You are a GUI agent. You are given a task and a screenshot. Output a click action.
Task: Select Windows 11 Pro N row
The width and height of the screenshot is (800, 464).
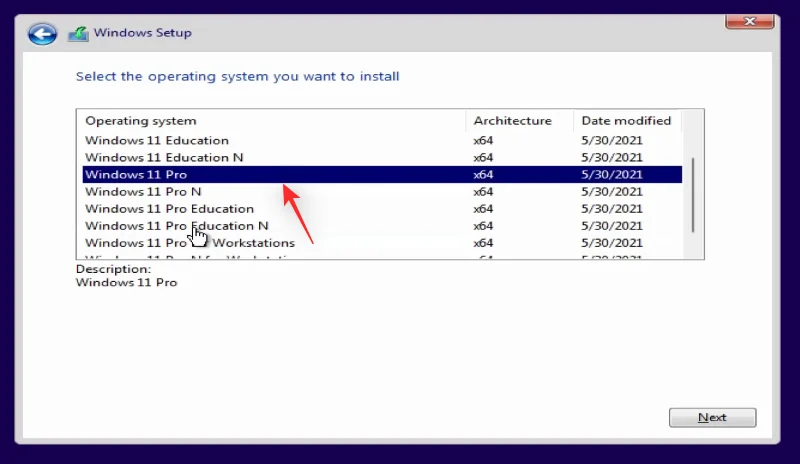pos(382,191)
